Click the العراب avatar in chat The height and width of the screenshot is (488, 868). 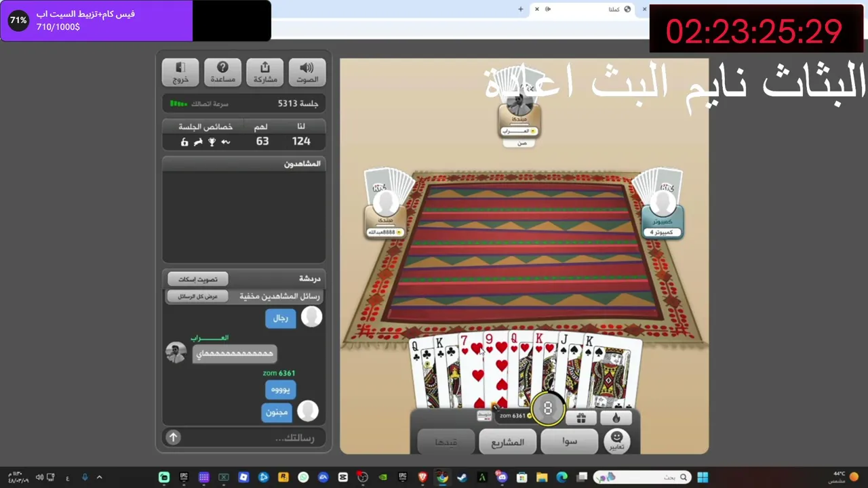pos(176,352)
